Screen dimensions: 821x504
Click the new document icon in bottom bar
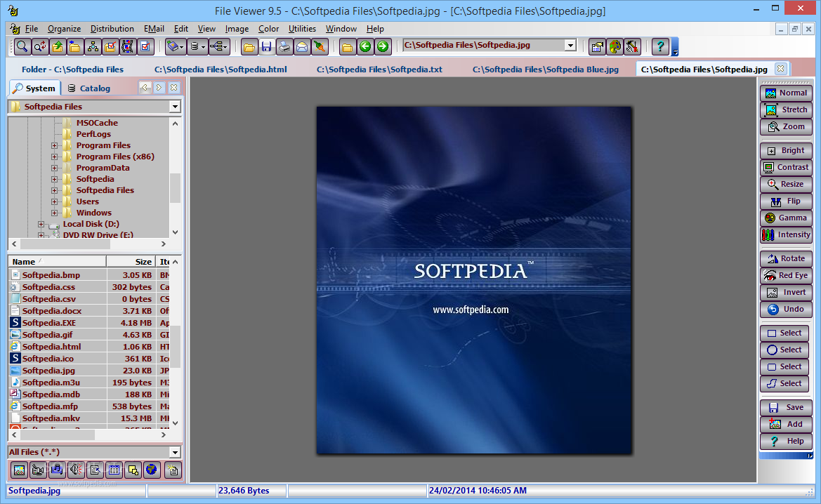point(173,470)
